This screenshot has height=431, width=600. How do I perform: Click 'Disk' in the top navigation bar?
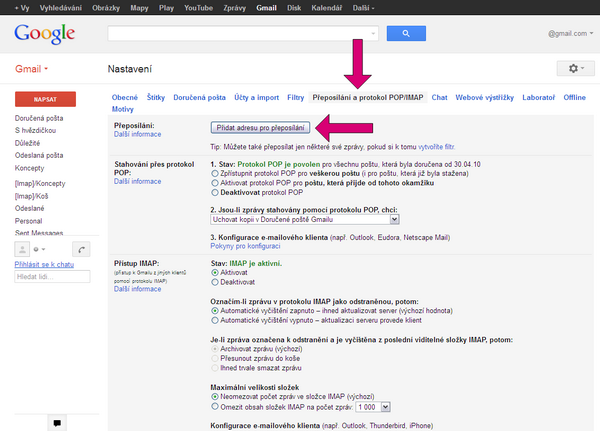coord(294,8)
